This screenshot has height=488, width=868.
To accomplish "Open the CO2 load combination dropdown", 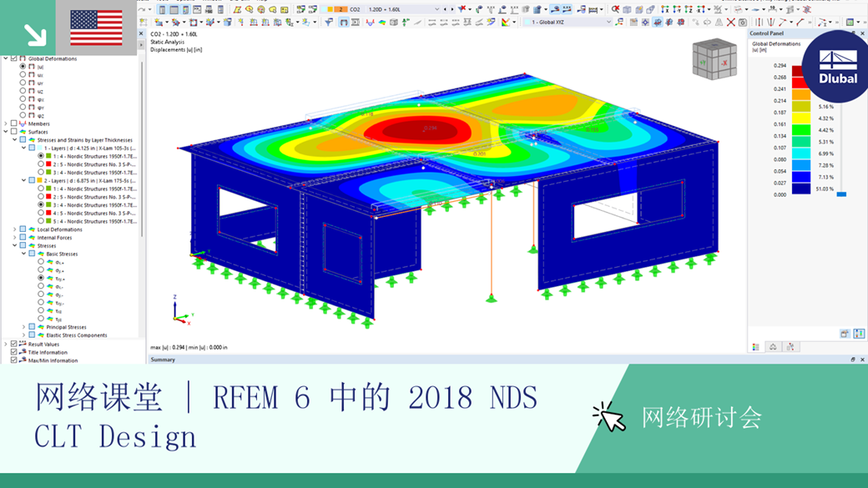I will 437,9.
